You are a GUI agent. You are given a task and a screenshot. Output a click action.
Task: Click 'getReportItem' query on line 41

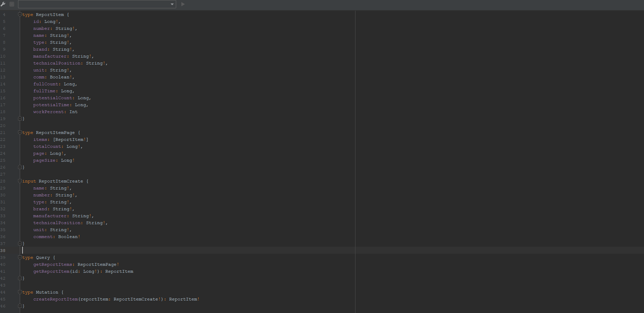[51, 271]
